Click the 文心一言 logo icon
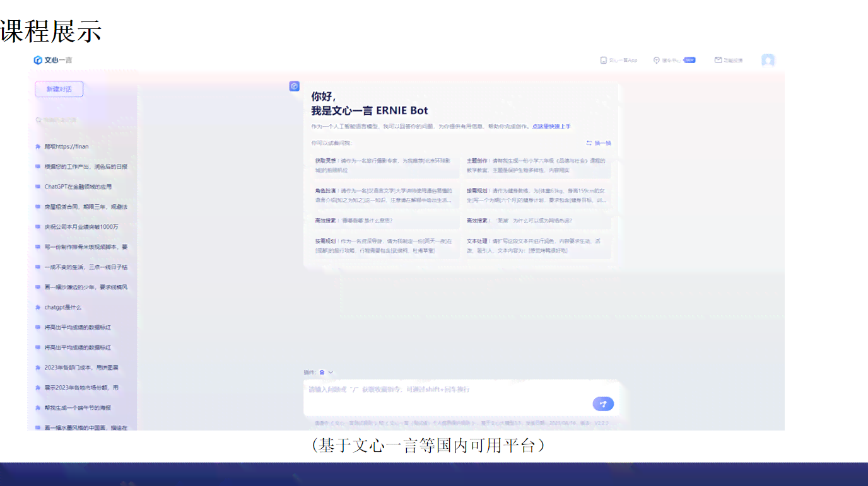The width and height of the screenshot is (868, 486). (x=38, y=60)
